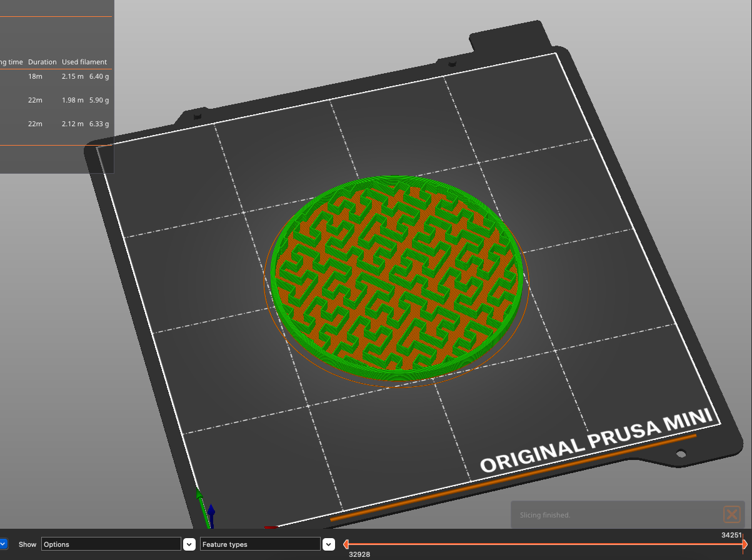Click the left slider thumb at 32928
Screen dimensions: 752x560
coord(346,544)
